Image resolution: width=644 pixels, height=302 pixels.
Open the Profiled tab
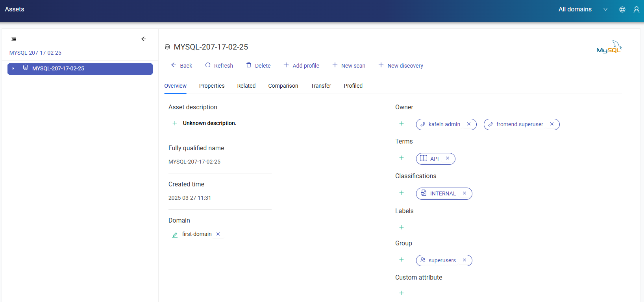[x=353, y=86]
